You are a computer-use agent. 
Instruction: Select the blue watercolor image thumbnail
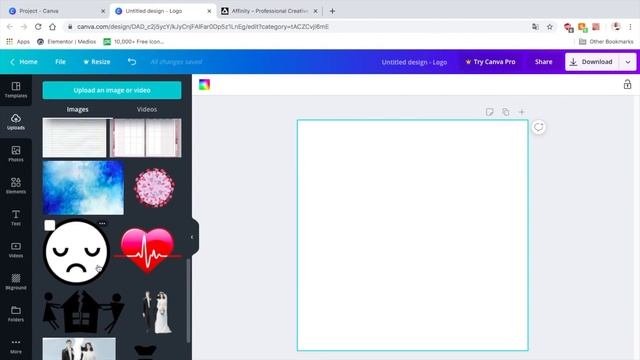[x=83, y=188]
